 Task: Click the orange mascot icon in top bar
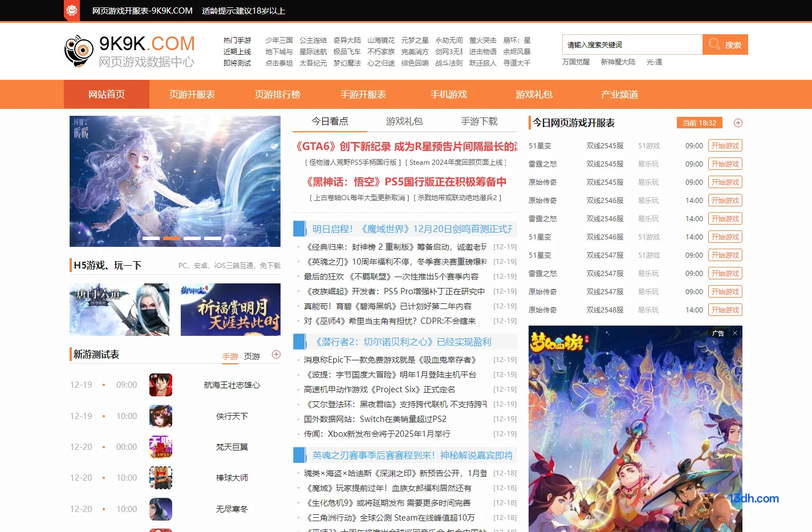[72, 10]
